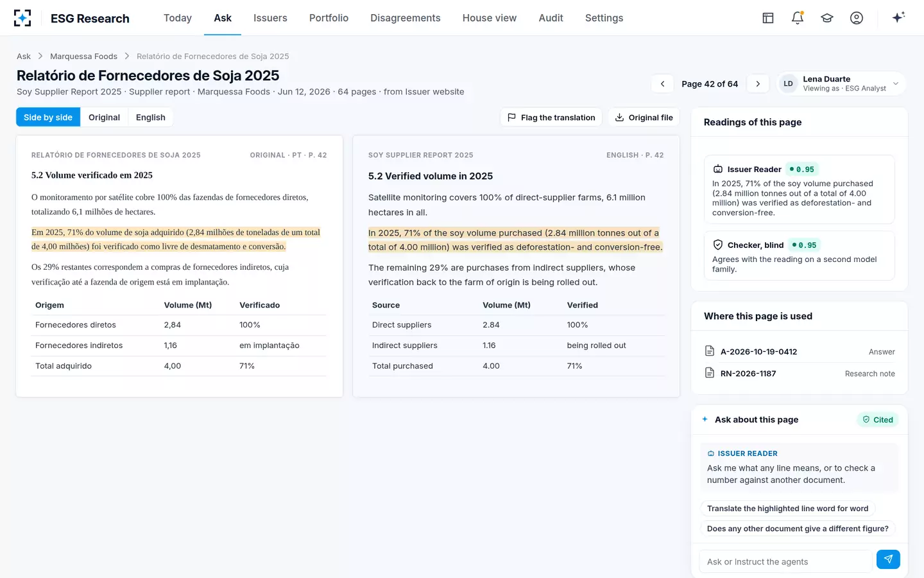Go to previous page with left chevron

663,83
